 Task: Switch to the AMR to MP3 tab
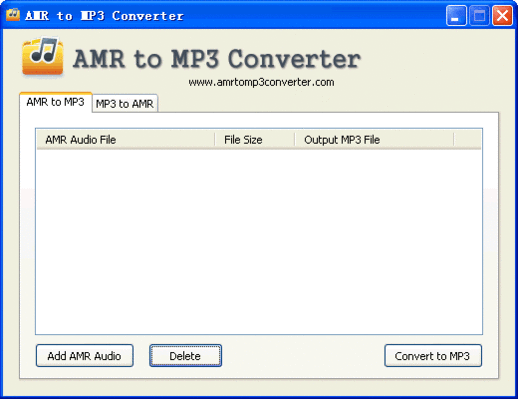[56, 102]
